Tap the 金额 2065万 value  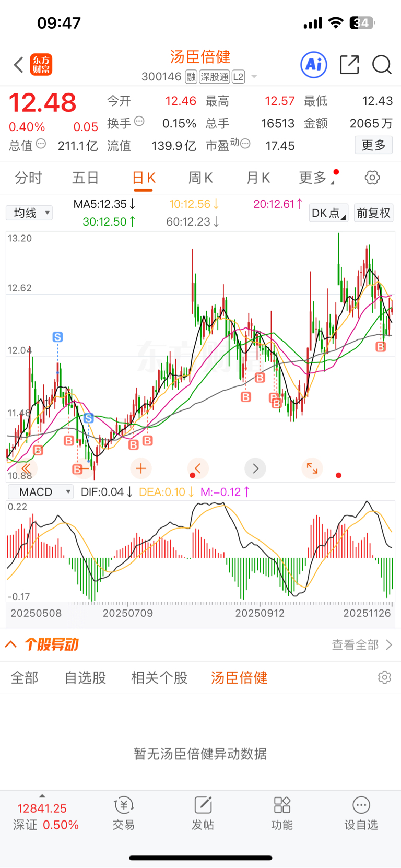(371, 123)
